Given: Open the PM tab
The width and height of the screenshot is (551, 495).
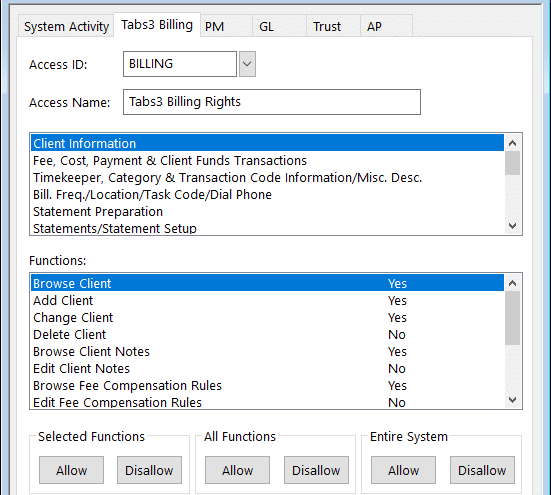Looking at the screenshot, I should [226, 26].
